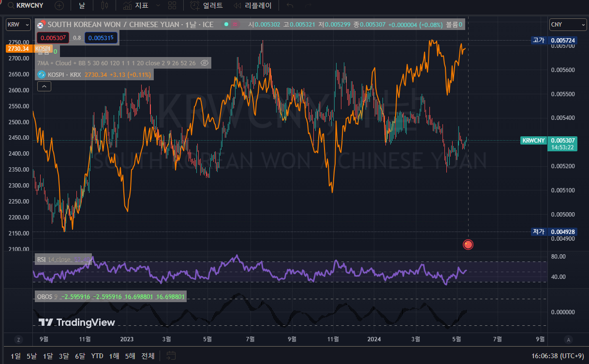Collapse the indicator legend with chevron

pos(44,87)
